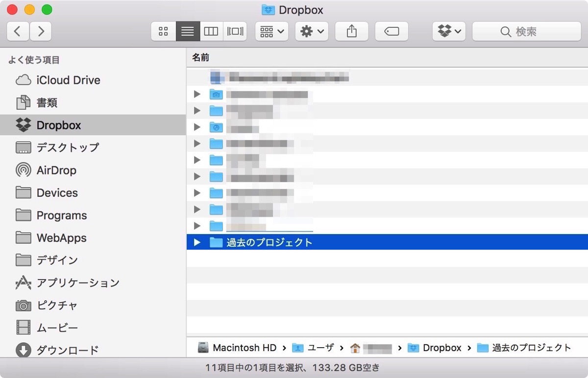Open AirDrop in the sidebar

[93, 170]
